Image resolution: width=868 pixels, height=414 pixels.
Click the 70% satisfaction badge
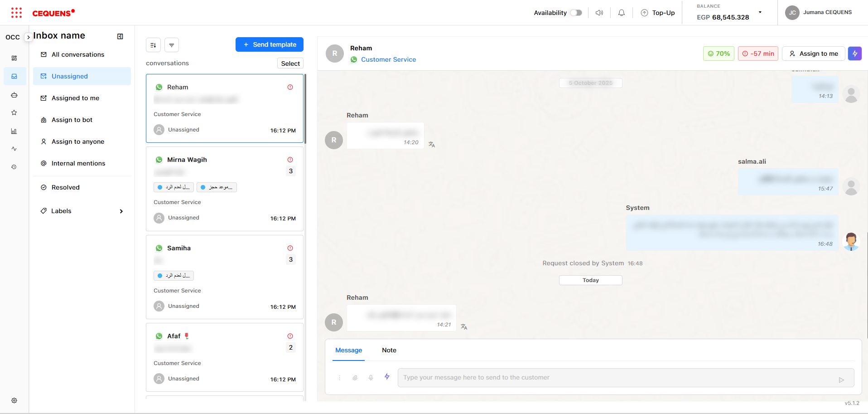pos(719,54)
